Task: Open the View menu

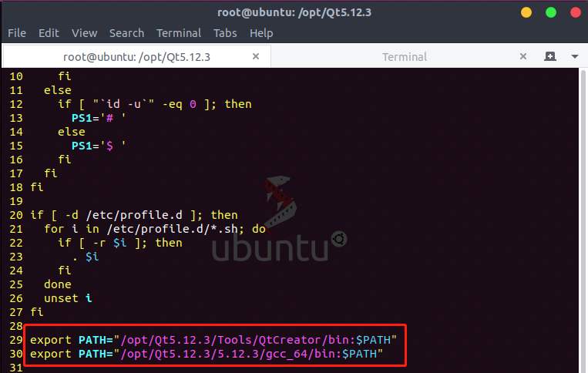Action: coord(84,33)
